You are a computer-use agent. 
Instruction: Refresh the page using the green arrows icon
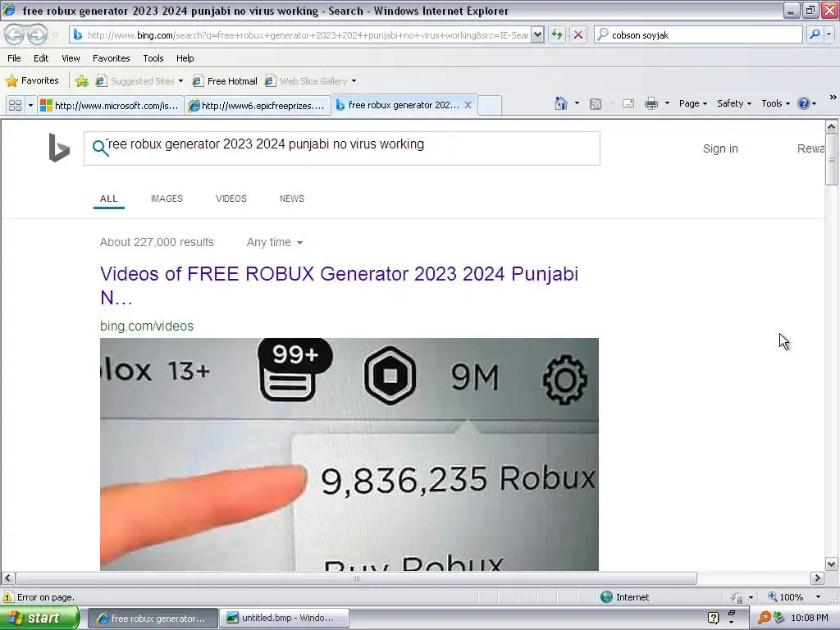coord(557,34)
